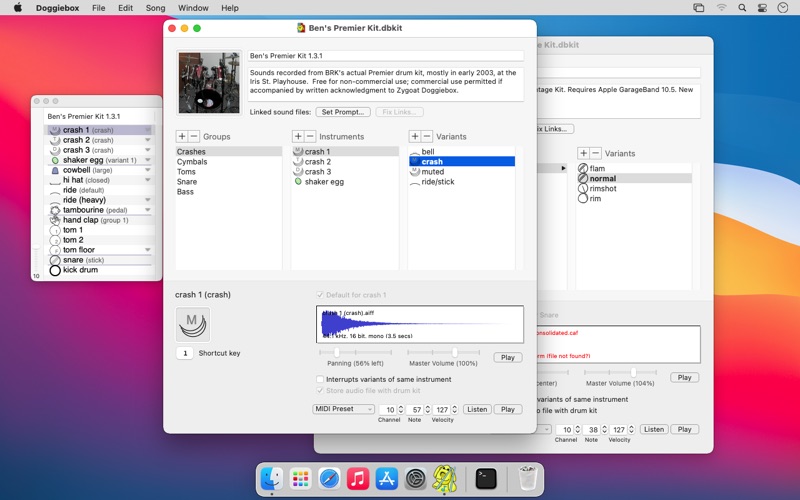Open Doggiebox app from the Dock

coord(444,479)
